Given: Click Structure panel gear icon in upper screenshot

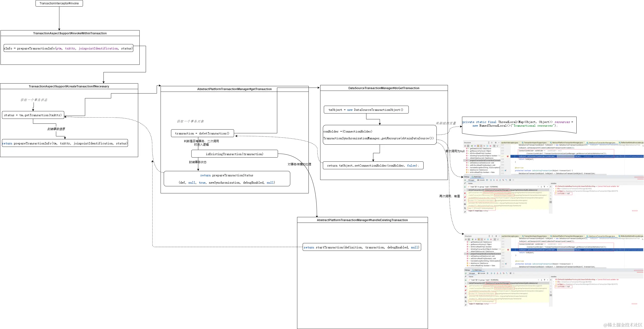Looking at the screenshot, I should [x=496, y=143].
